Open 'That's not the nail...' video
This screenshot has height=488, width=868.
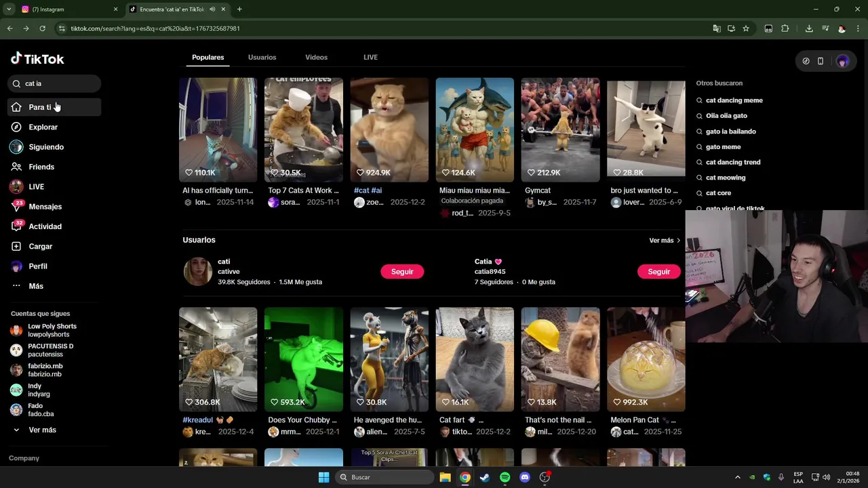[x=560, y=359]
